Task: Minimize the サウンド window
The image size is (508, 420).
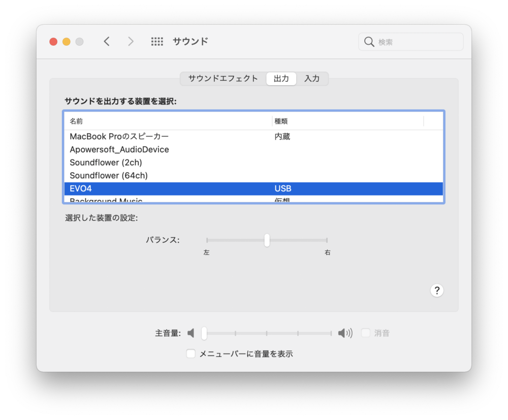Action: [67, 42]
